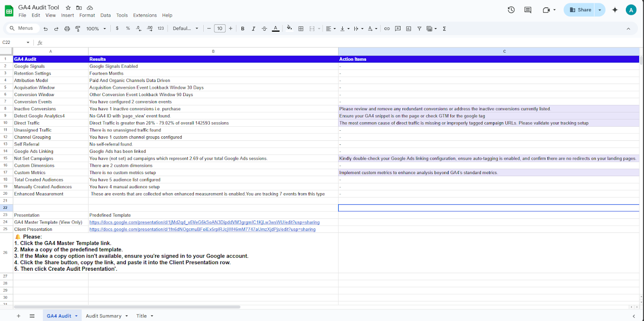Insert chart icon

pos(409,29)
